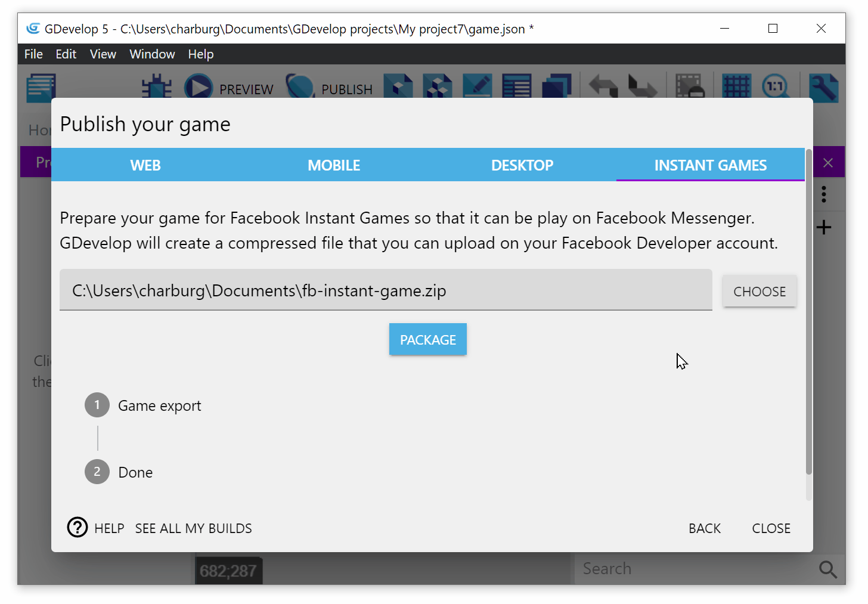Click the Preview play icon
This screenshot has height=604, width=868.
199,87
